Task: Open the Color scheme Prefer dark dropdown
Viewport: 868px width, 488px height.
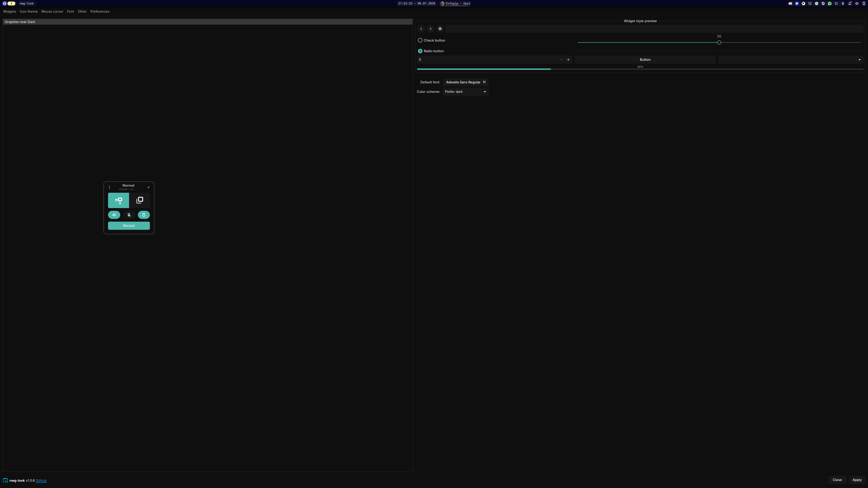Action: click(x=466, y=91)
